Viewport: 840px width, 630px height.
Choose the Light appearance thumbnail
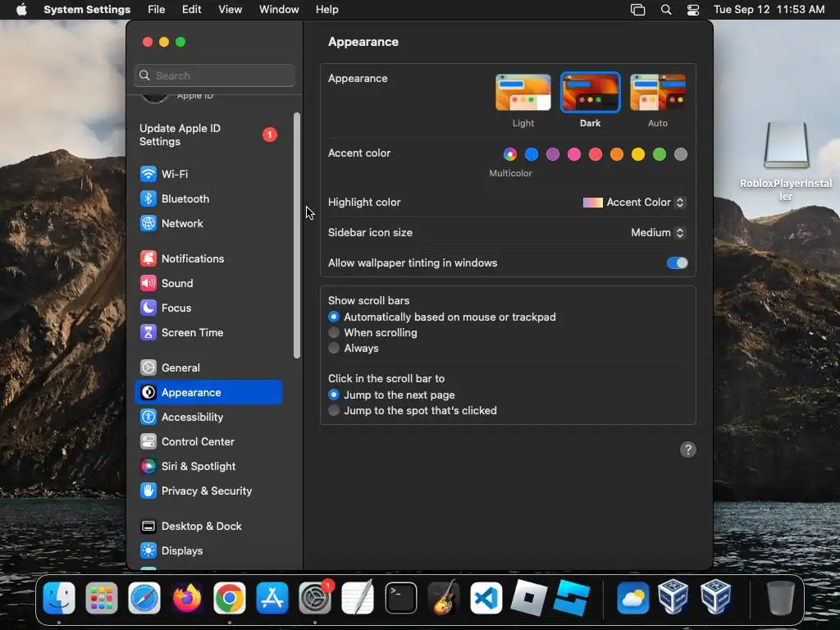coord(523,93)
